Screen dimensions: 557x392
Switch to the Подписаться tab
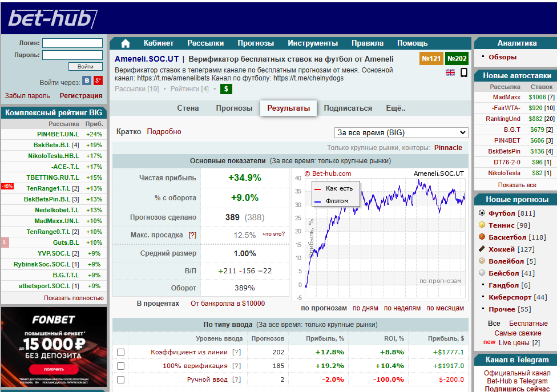point(348,108)
